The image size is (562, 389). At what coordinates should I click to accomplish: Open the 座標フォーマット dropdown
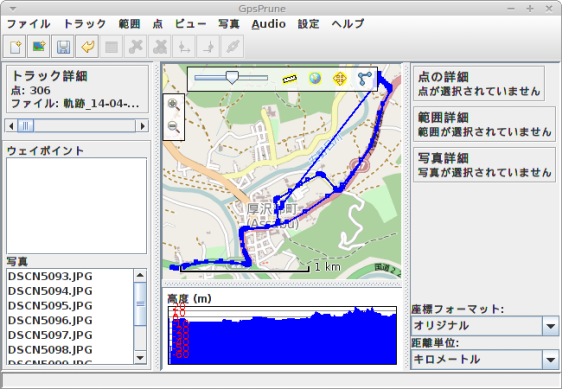485,326
